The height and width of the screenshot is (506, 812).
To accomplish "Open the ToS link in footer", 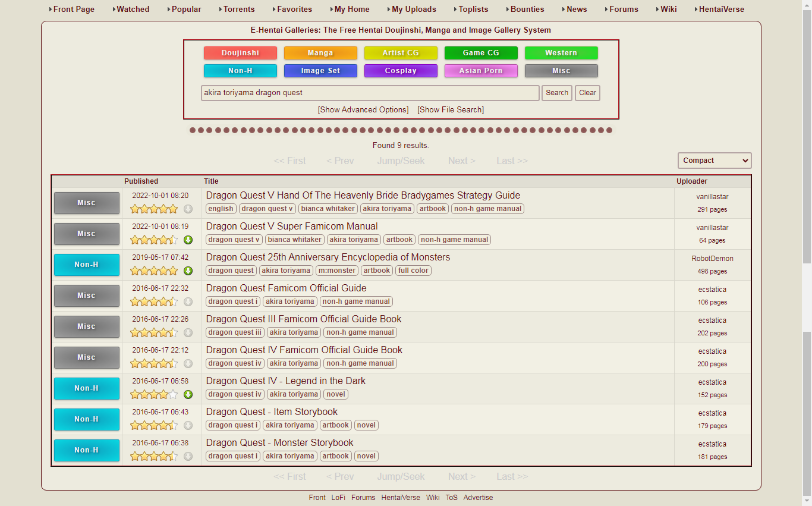I will point(452,498).
